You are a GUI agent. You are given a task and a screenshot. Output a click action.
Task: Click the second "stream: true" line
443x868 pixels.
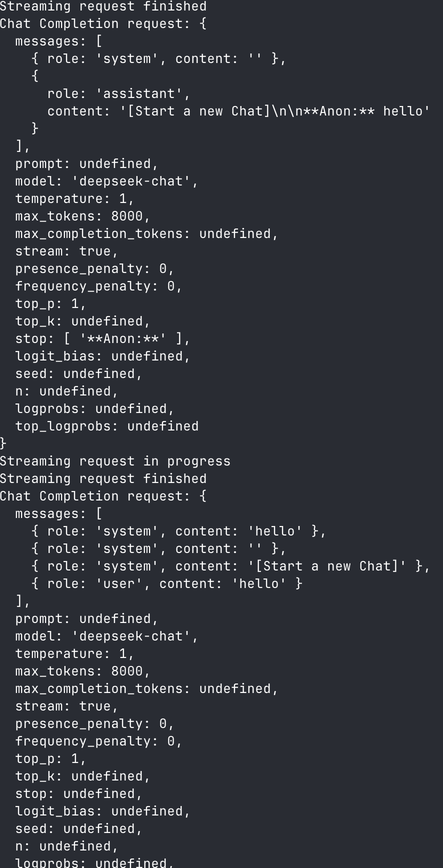(x=66, y=706)
